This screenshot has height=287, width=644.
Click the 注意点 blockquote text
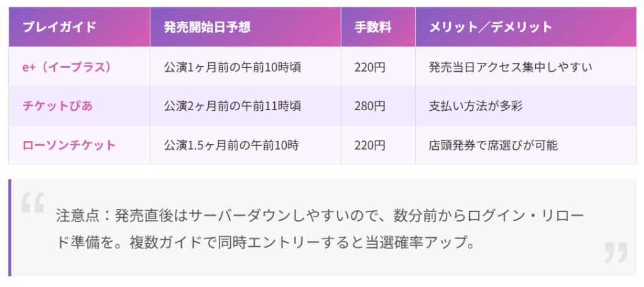(x=320, y=228)
